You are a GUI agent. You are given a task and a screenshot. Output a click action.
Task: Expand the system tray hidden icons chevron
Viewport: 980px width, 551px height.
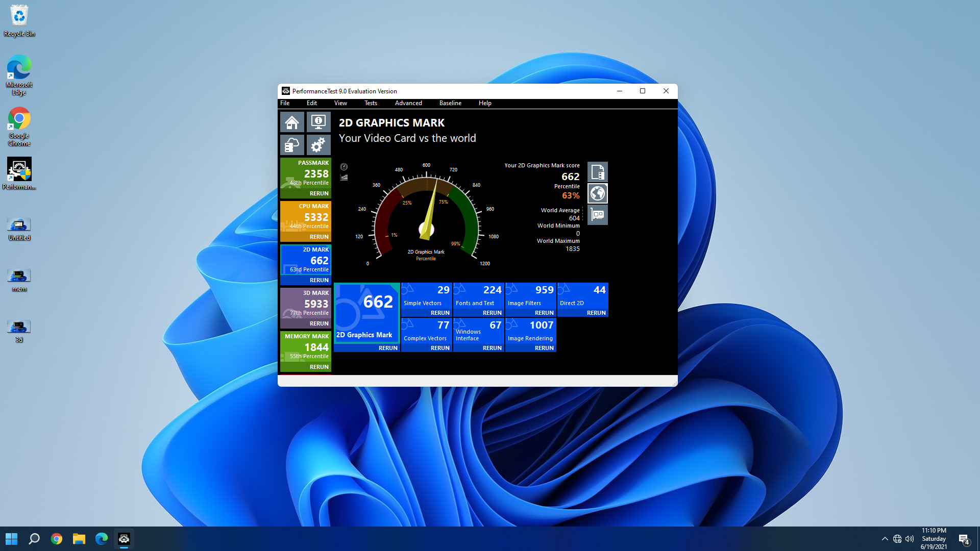(x=885, y=539)
